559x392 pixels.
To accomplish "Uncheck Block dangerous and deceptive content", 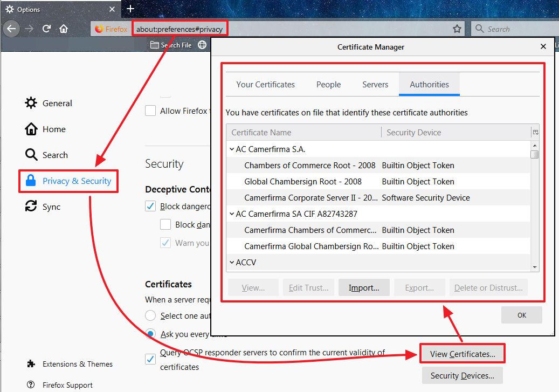I will (150, 206).
